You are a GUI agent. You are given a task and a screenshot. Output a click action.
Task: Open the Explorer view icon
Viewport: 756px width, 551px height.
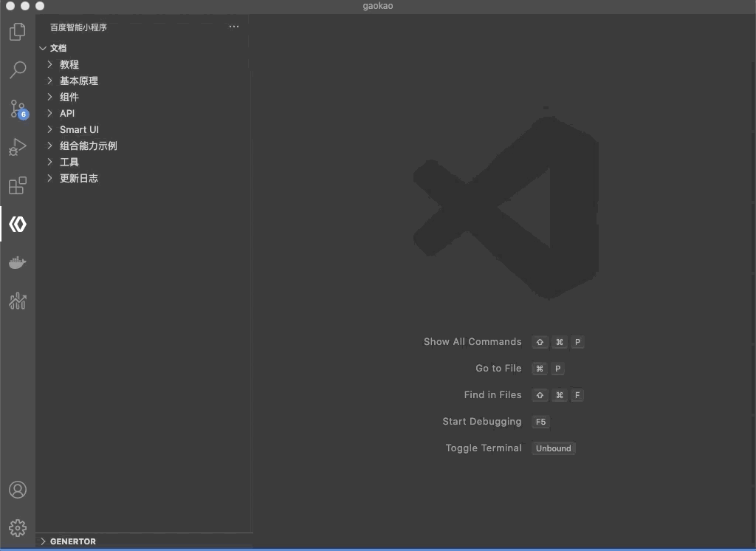[x=18, y=32]
